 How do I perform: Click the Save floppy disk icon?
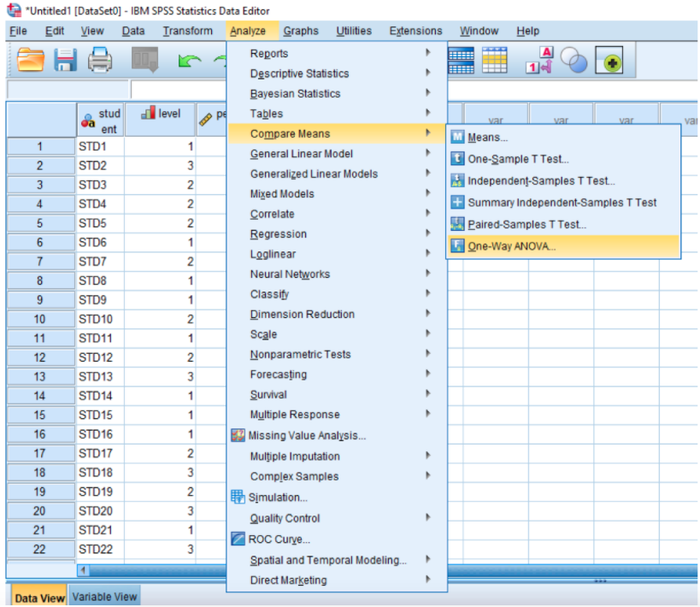tap(65, 59)
